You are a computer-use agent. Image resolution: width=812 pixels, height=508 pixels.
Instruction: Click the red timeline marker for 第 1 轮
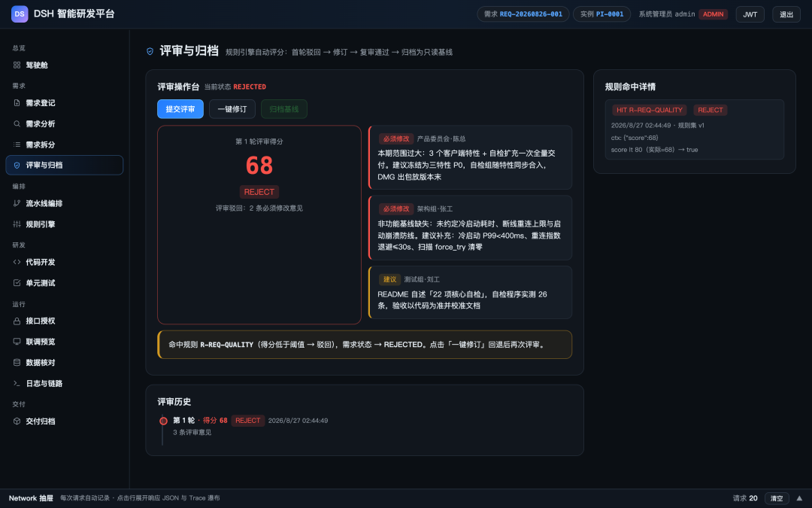point(163,421)
